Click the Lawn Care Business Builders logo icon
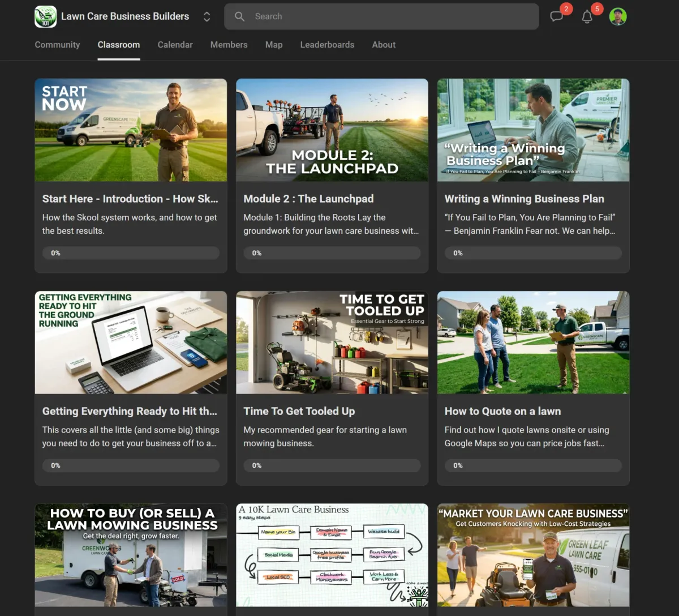The height and width of the screenshot is (616, 679). tap(45, 16)
